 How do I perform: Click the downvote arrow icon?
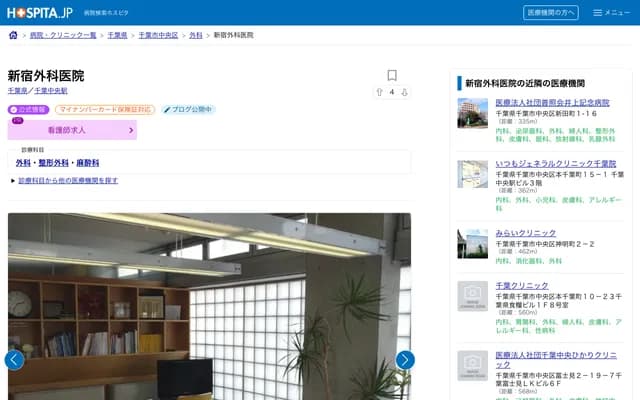tap(403, 93)
